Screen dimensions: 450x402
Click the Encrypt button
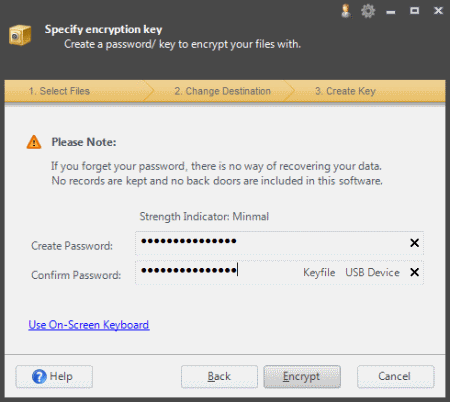(302, 377)
